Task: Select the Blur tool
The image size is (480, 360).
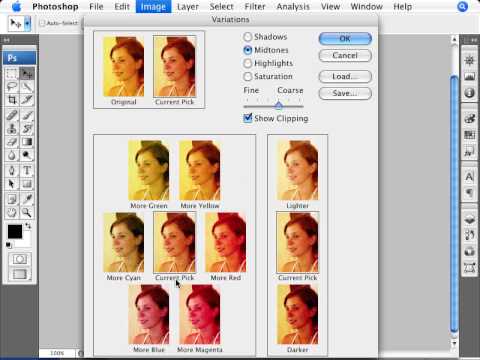Action: click(x=12, y=155)
